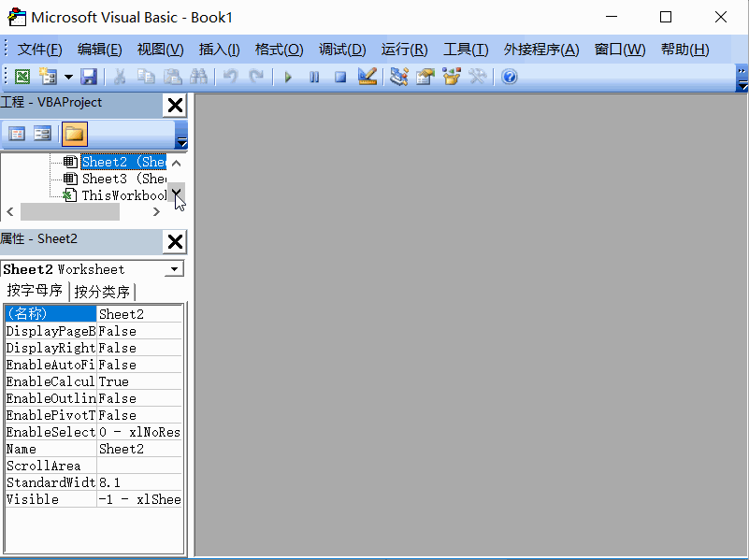Open the 窗口(W) menu
Screen dimensions: 749x560
pos(620,50)
